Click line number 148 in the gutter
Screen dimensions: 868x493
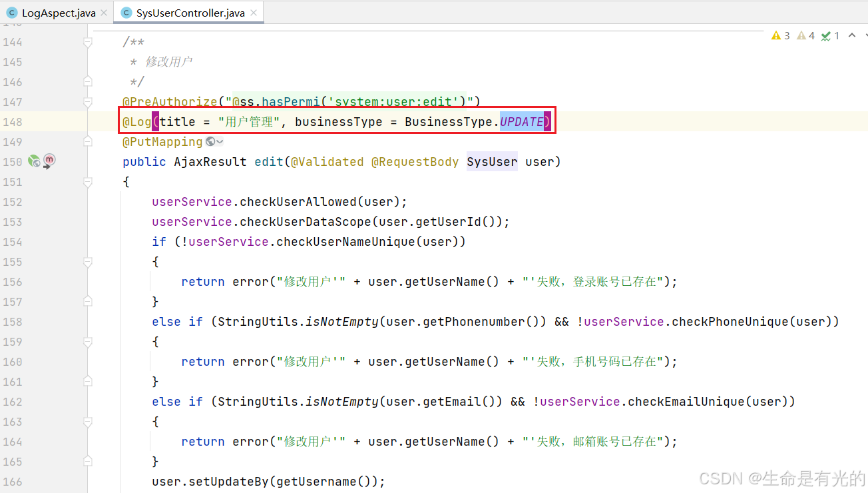coord(12,122)
